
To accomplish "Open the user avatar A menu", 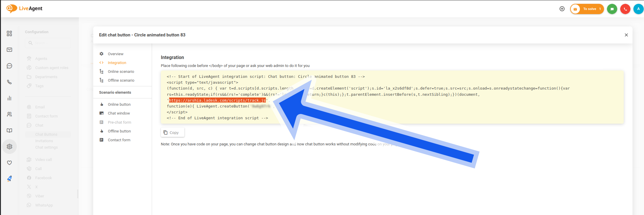I will coord(638,9).
